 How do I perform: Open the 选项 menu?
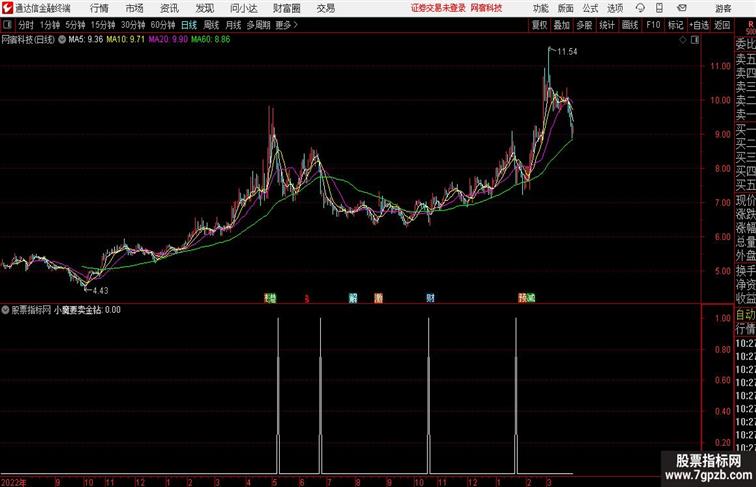point(615,8)
